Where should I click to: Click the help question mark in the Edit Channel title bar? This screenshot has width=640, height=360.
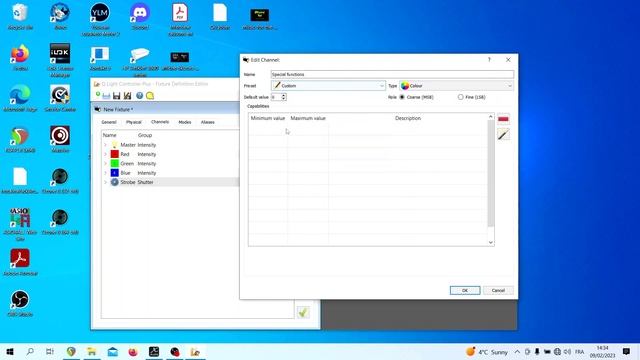pos(489,60)
